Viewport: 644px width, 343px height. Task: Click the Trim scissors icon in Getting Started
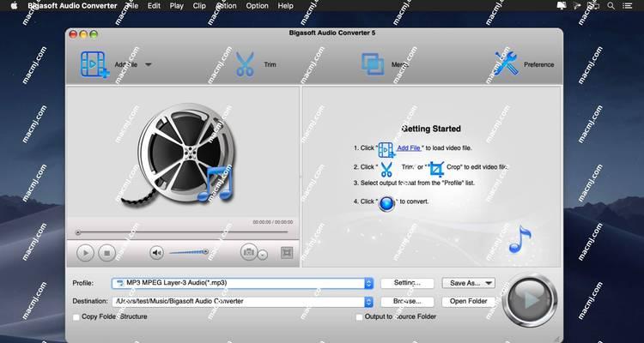coord(386,169)
